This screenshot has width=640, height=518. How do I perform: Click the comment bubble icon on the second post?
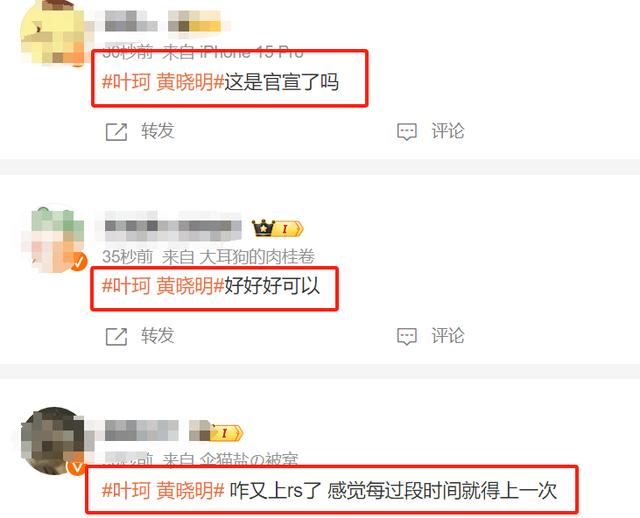(x=407, y=336)
